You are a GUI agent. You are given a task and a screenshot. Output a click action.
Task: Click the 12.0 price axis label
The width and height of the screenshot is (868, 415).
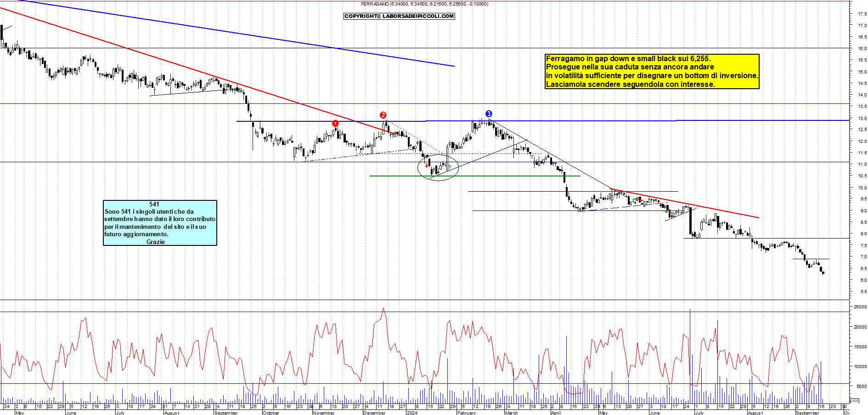pos(862,142)
